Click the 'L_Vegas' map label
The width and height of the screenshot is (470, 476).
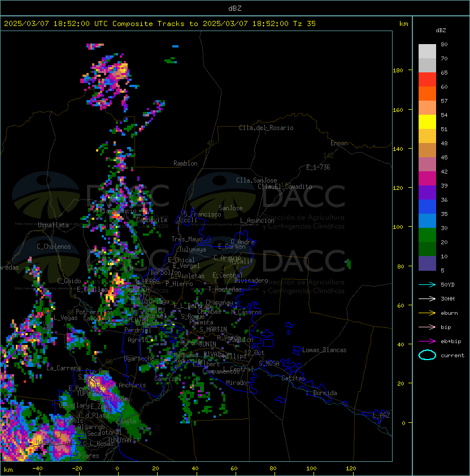click(66, 318)
